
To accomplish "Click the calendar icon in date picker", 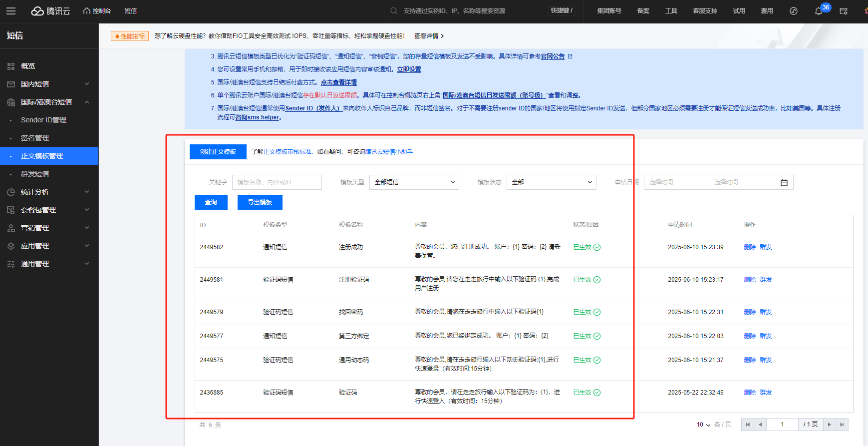I will pyautogui.click(x=784, y=183).
